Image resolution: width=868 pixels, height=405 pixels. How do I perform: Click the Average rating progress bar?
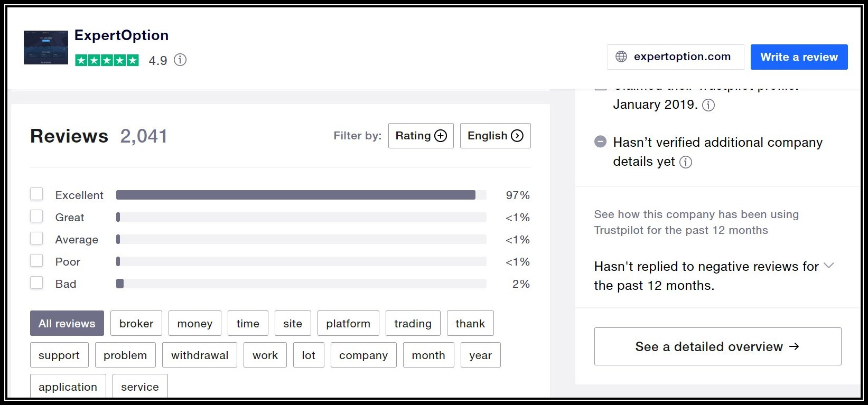[301, 239]
